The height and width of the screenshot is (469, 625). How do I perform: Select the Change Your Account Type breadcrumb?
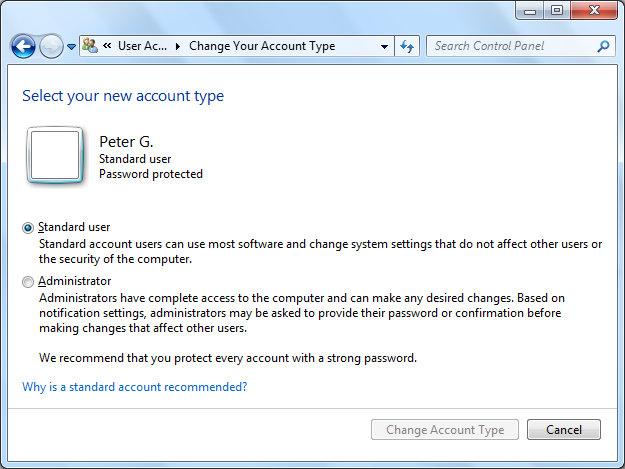tap(262, 46)
